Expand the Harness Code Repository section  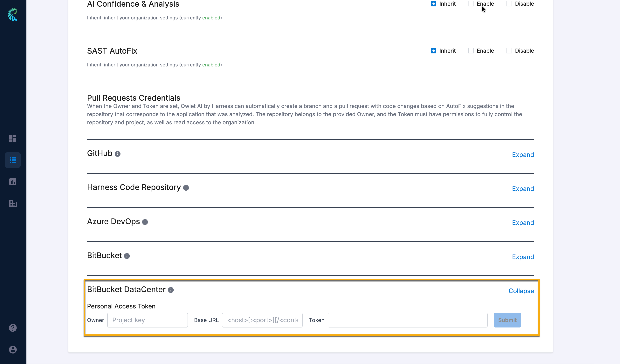pos(523,189)
